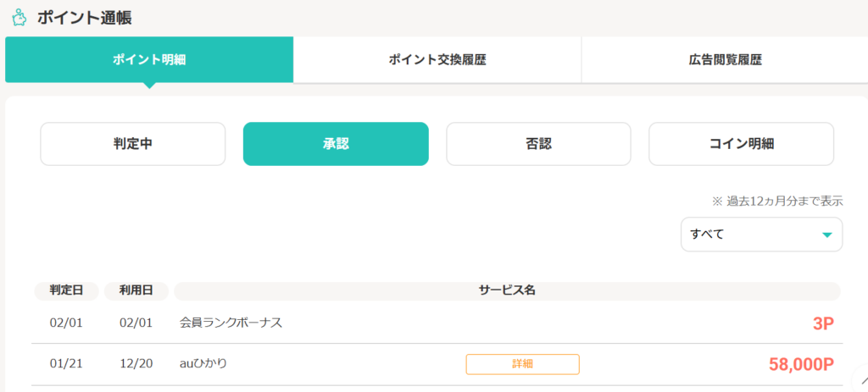Click the 利用日 column header
Image resolution: width=868 pixels, height=392 pixels.
(136, 290)
